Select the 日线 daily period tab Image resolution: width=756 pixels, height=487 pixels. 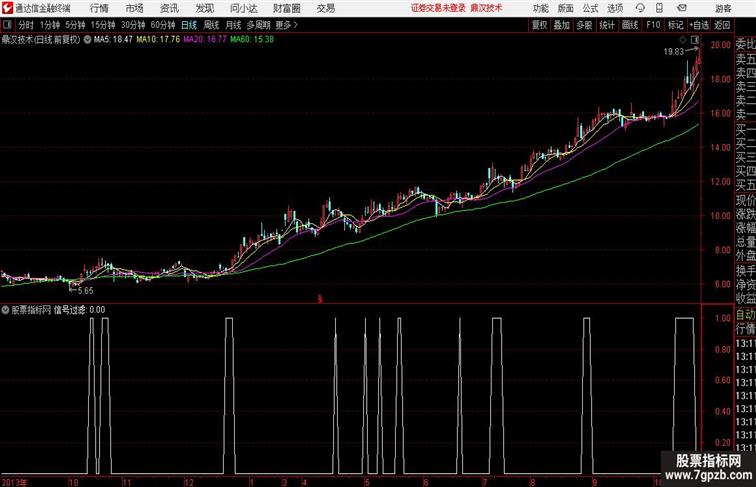point(189,25)
